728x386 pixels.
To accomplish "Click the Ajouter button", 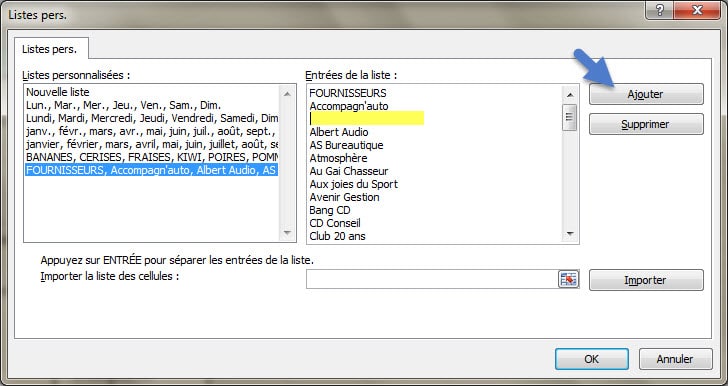I will pos(646,94).
